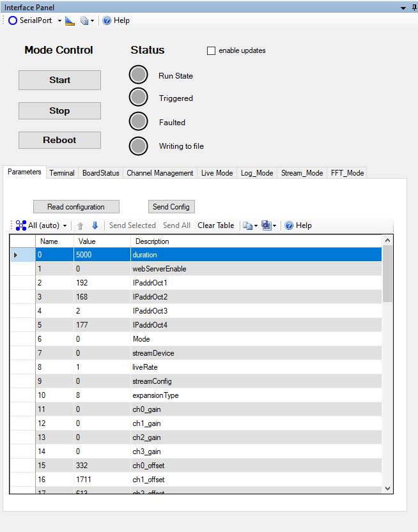418x532 pixels.
Task: Click the blue down arrow icon
Action: click(x=95, y=225)
